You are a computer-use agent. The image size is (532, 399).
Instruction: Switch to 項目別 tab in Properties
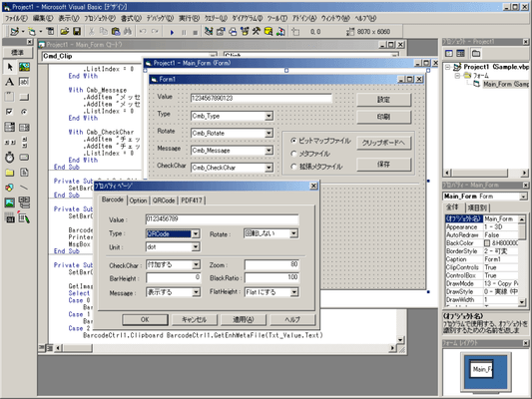point(477,207)
